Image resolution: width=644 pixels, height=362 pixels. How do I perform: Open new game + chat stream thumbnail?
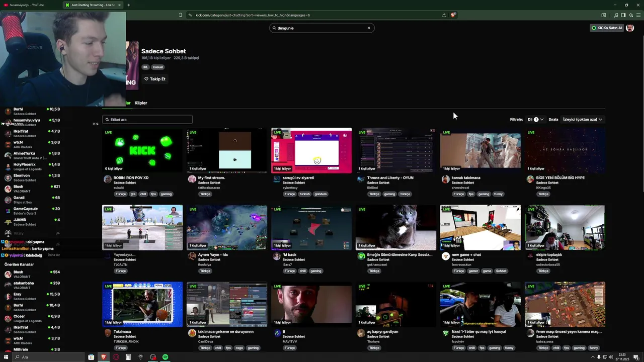pyautogui.click(x=480, y=227)
